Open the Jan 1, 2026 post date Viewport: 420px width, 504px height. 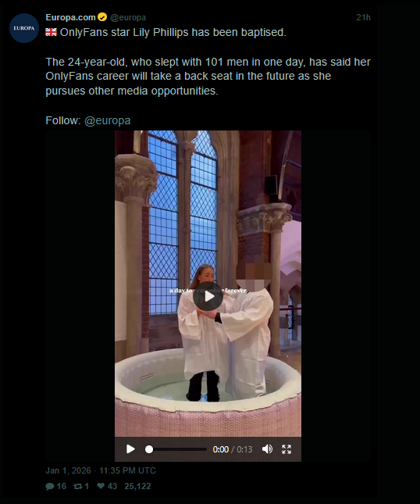pyautogui.click(x=101, y=470)
